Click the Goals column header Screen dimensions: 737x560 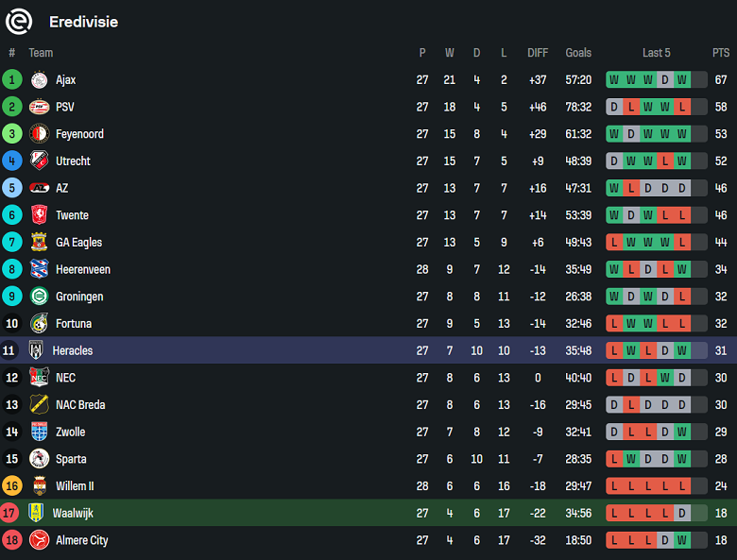click(578, 53)
